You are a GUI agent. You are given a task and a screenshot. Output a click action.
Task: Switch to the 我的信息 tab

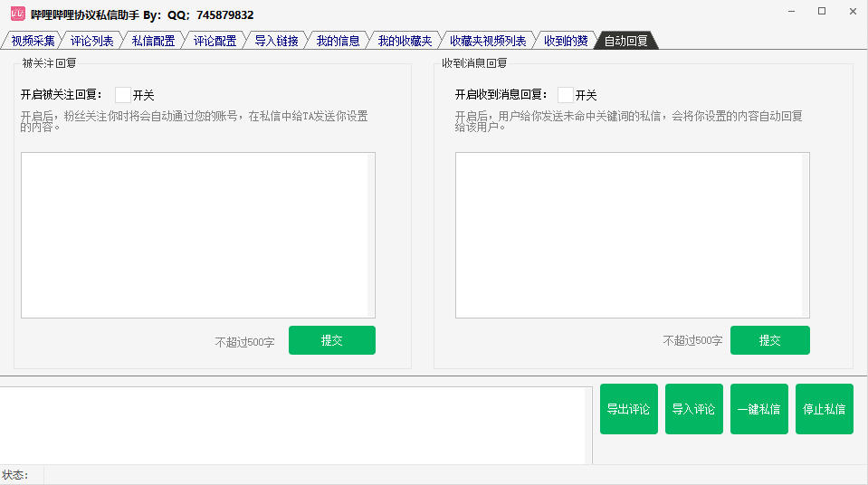338,41
